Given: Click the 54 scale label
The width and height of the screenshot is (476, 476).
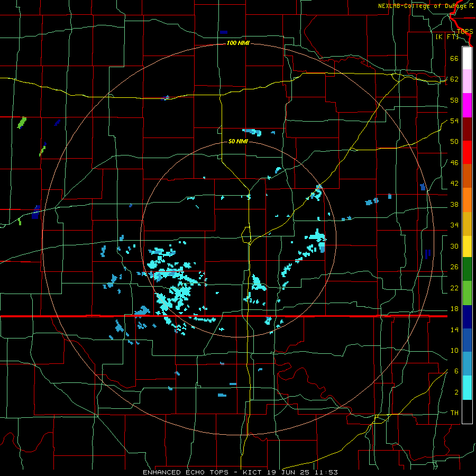Looking at the screenshot, I should pos(454,121).
